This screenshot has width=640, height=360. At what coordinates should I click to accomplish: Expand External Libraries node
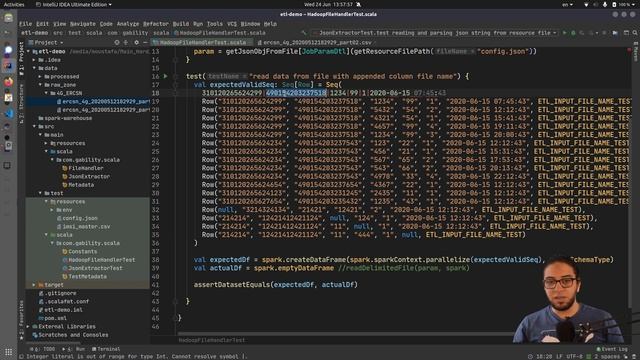[x=28, y=327]
